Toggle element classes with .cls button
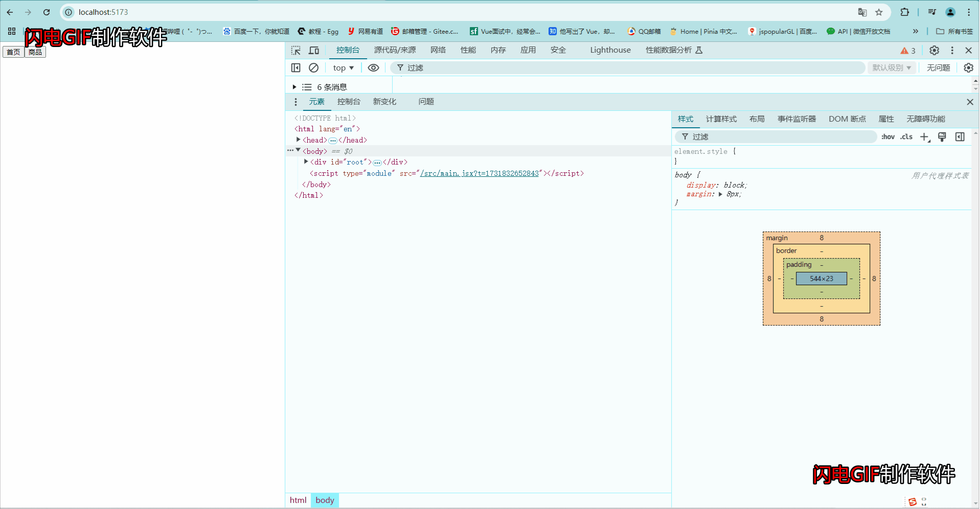This screenshot has height=509, width=980. [906, 136]
